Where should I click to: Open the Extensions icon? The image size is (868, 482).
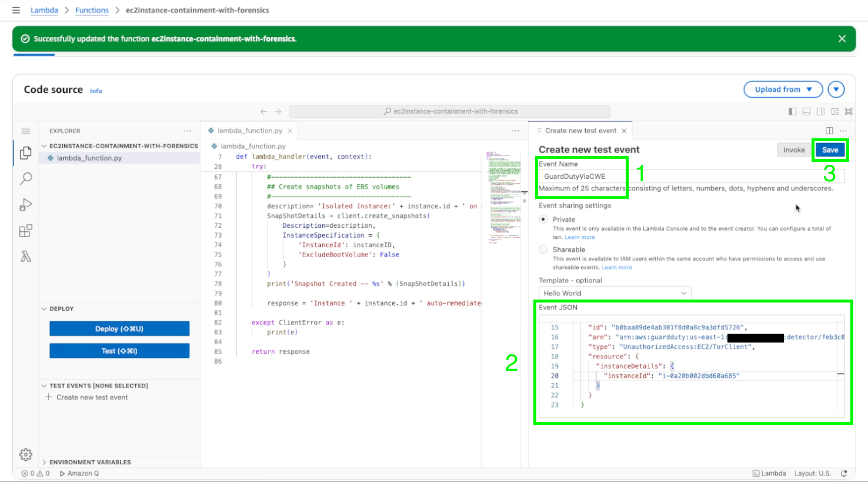pos(25,231)
